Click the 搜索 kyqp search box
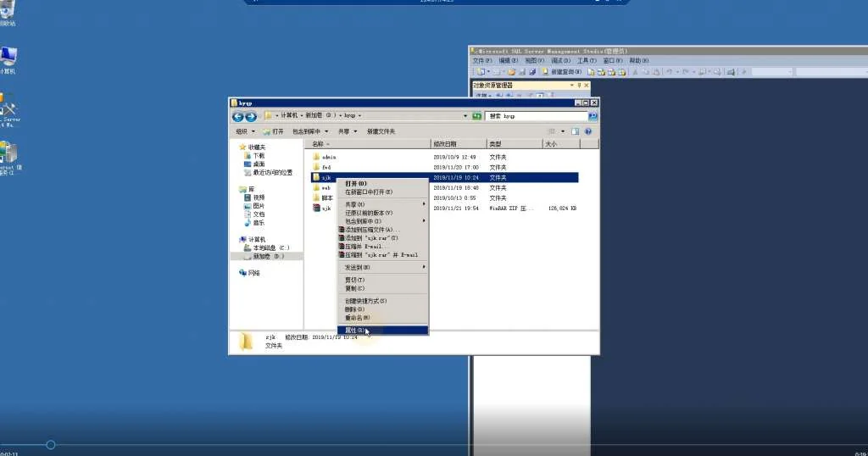 [536, 116]
